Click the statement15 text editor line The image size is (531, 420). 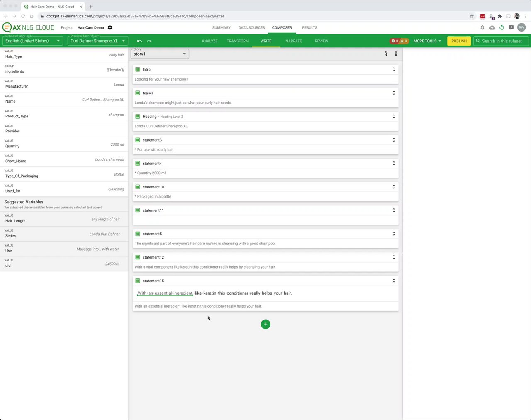pos(265,293)
